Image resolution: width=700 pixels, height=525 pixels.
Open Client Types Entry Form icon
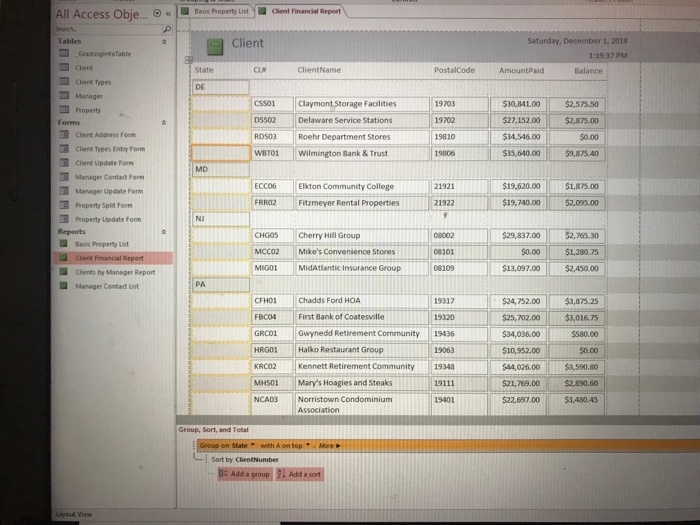click(x=64, y=149)
